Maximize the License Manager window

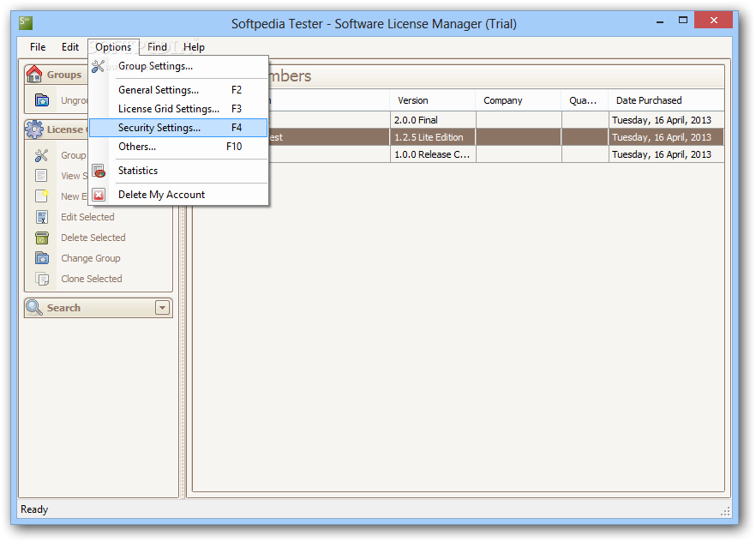point(682,21)
